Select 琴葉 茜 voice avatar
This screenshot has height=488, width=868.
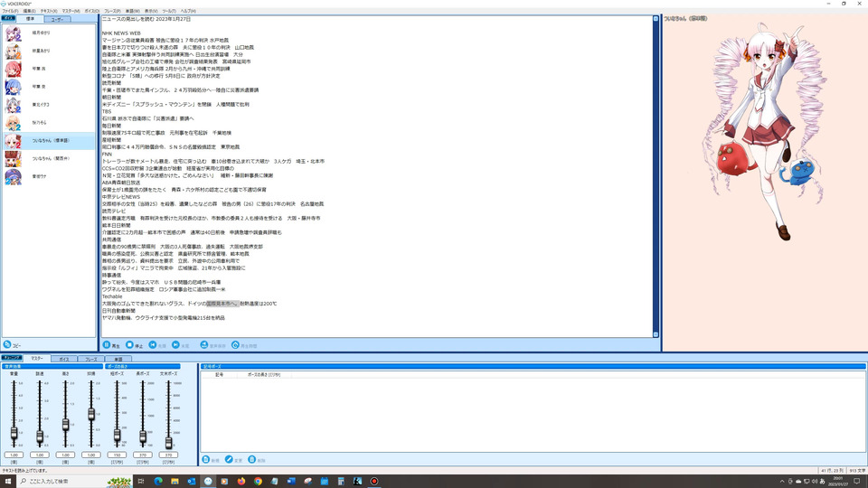tap(14, 70)
